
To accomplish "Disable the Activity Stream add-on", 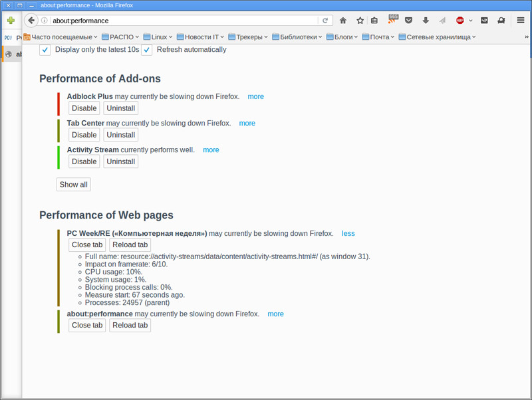I will click(84, 161).
